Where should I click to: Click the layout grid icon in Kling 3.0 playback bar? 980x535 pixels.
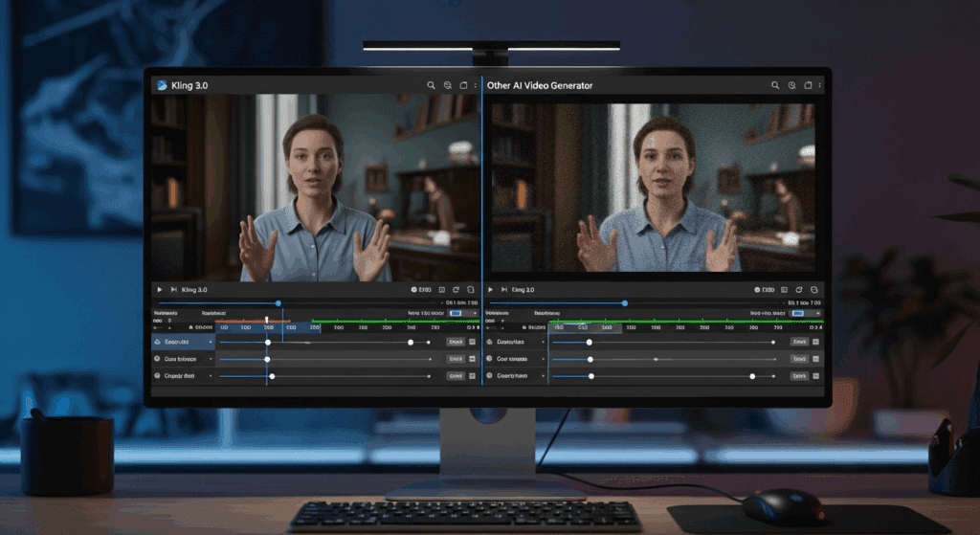pos(442,290)
